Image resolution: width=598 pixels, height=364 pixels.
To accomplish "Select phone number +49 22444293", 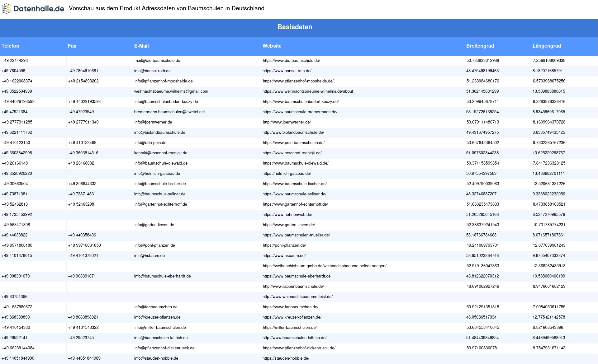I will tap(15, 61).
